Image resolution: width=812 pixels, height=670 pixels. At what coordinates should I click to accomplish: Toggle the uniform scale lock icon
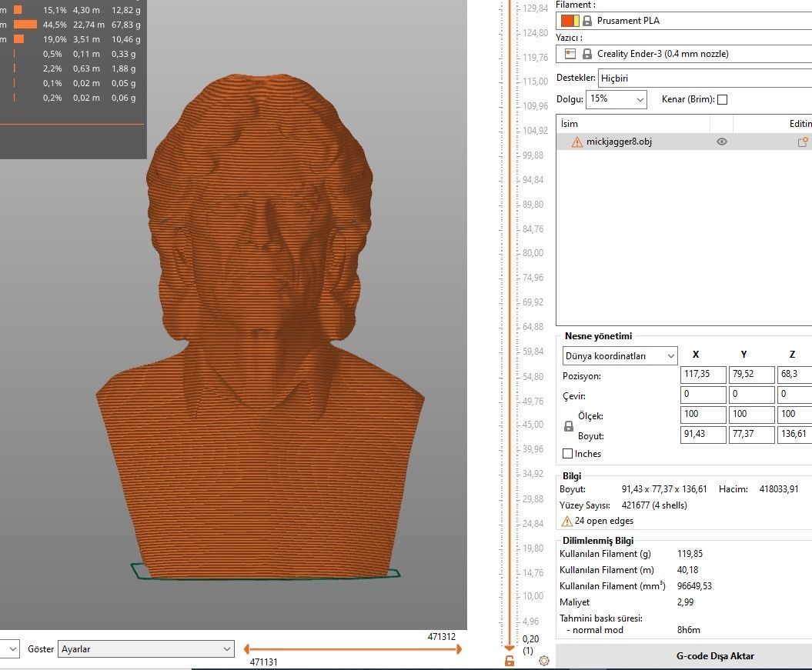569,426
